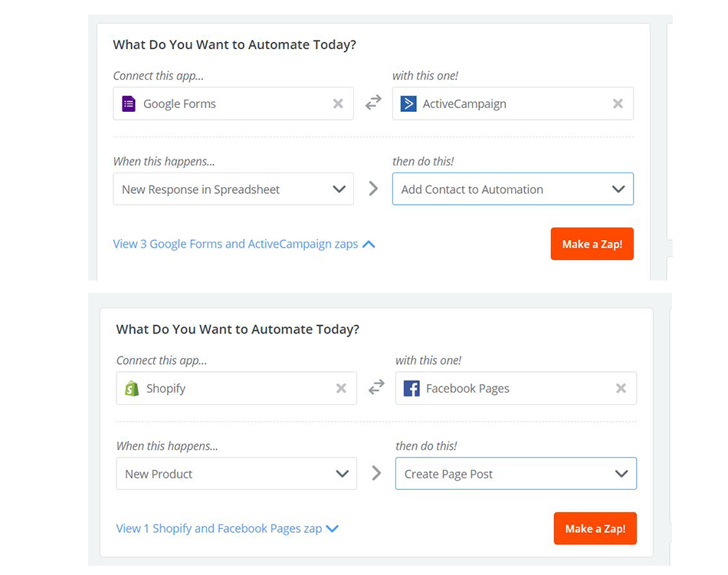
Task: Clear the Facebook Pages app selection
Action: (x=621, y=389)
